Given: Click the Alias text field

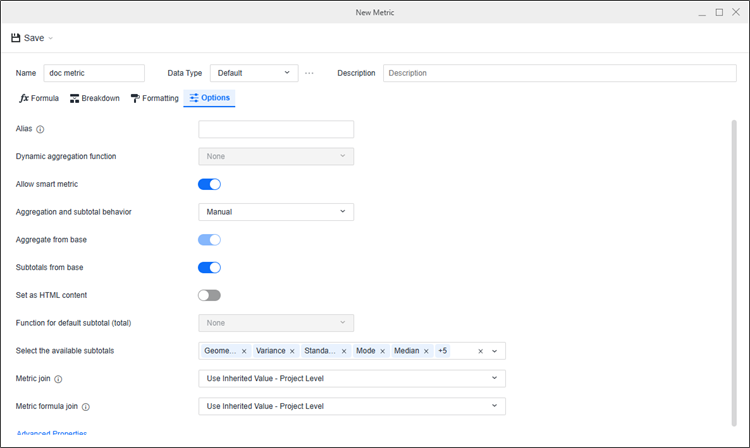Looking at the screenshot, I should tap(276, 129).
